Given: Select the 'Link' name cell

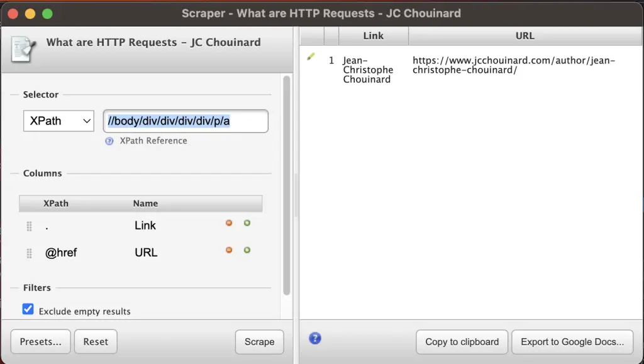Looking at the screenshot, I should tap(145, 226).
